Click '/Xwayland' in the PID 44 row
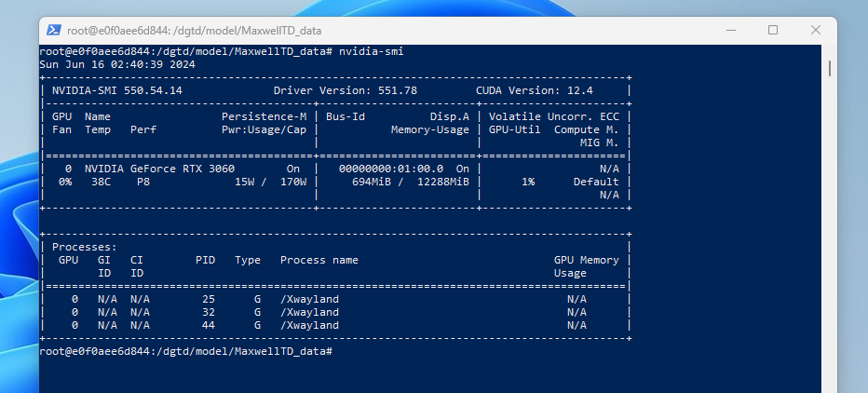This screenshot has width=868, height=393. click(309, 325)
